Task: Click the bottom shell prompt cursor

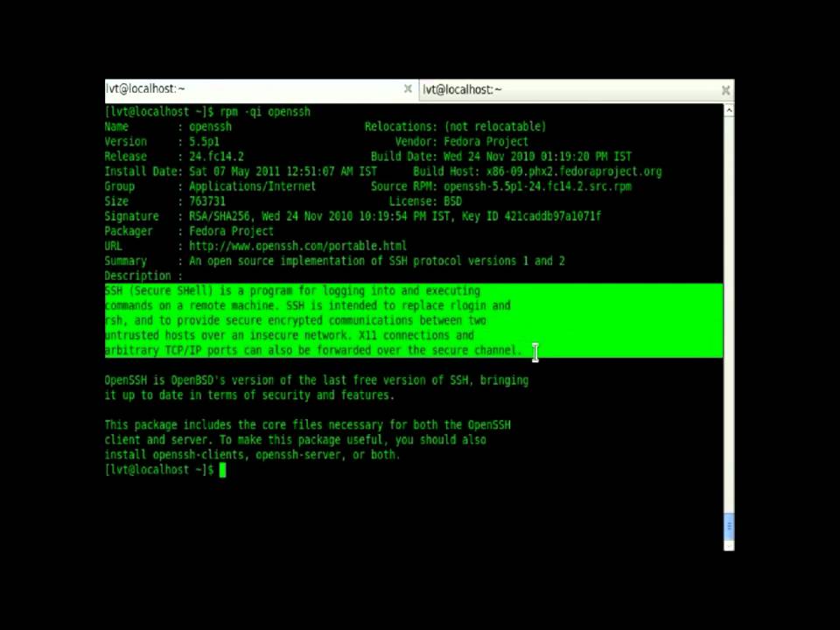Action: pos(223,470)
